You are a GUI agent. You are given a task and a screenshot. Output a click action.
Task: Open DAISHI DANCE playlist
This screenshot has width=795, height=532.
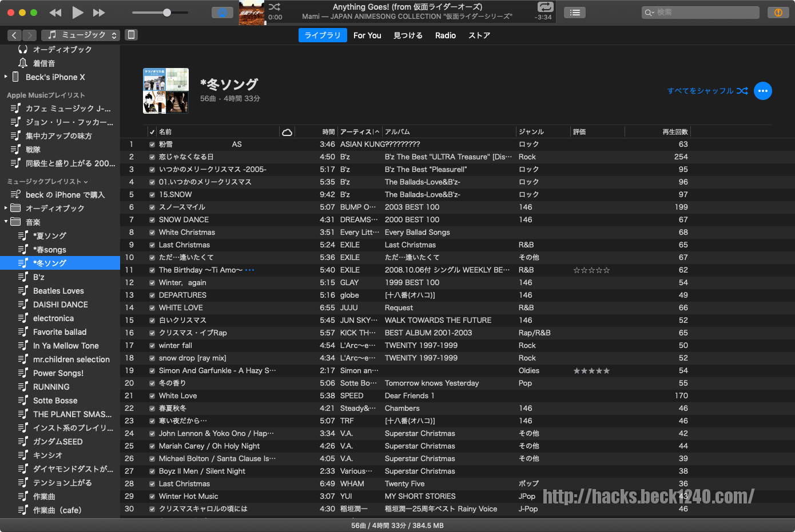[x=60, y=305]
